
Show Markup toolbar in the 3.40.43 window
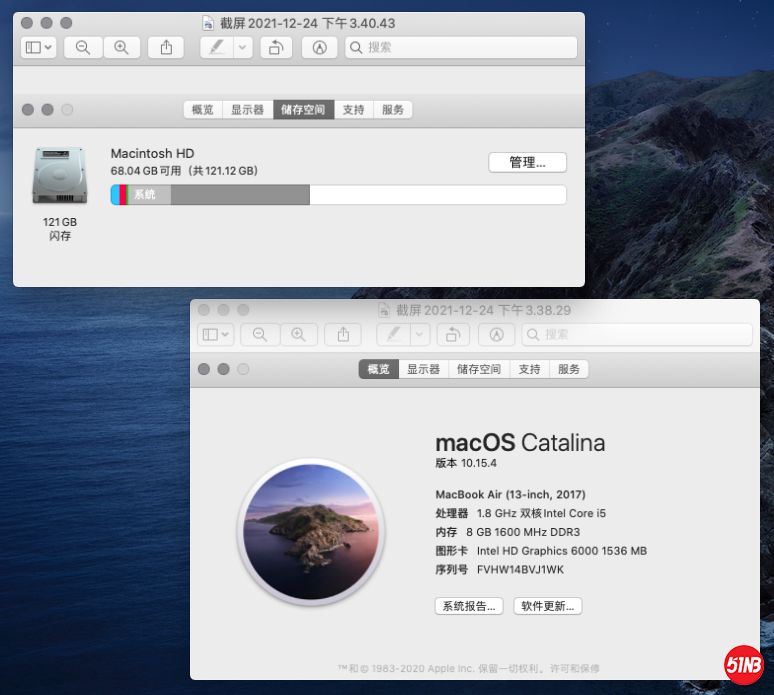[x=320, y=47]
